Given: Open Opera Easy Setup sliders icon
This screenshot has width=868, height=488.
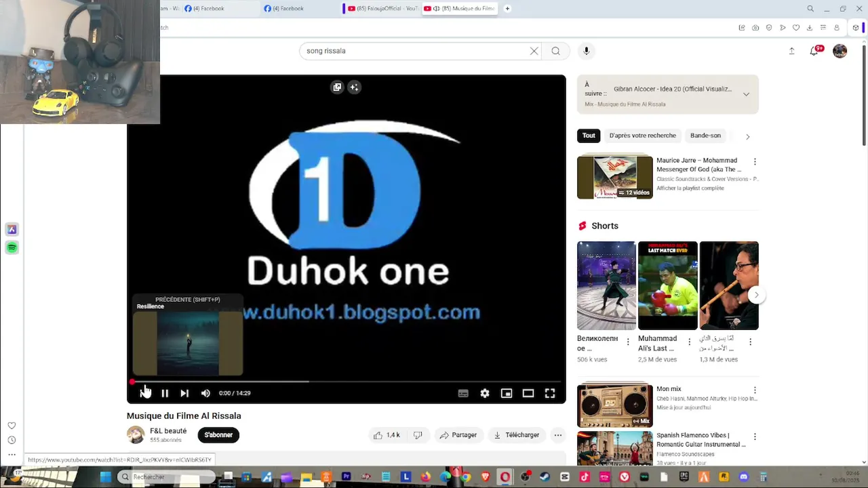Looking at the screenshot, I should 823,28.
